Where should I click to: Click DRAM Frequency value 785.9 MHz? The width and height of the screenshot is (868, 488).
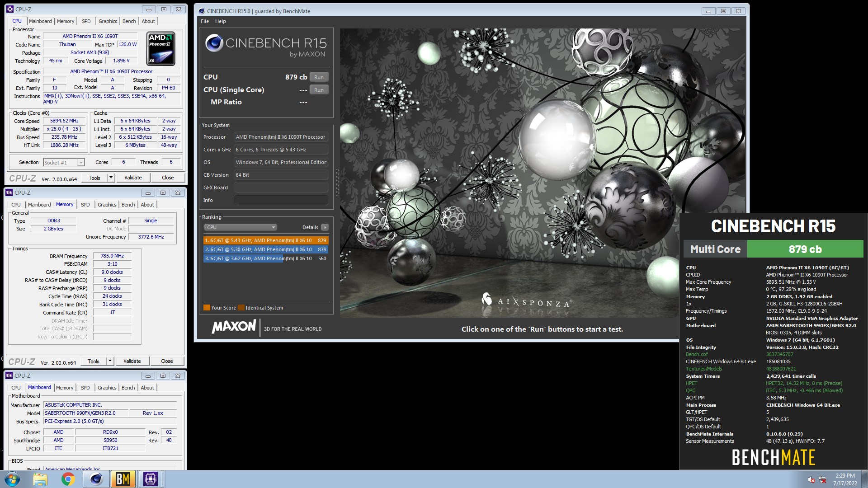pos(112,256)
